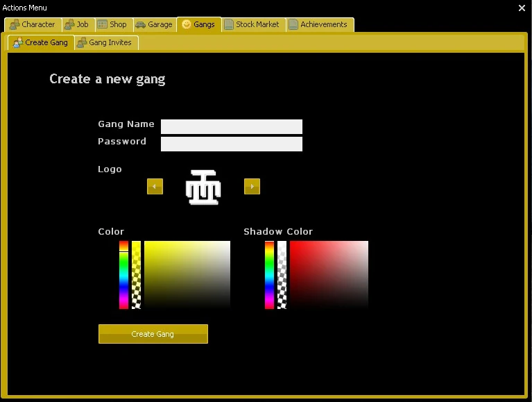Show next logo with right arrow
This screenshot has width=532, height=402.
tap(252, 186)
